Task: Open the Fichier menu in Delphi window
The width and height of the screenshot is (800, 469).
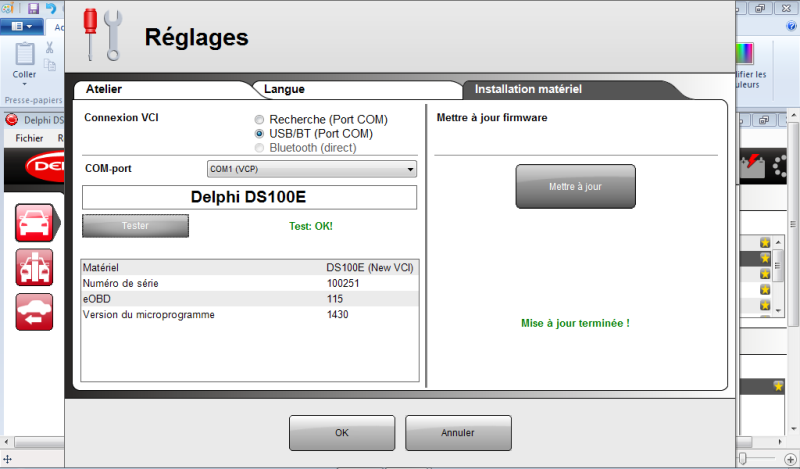Action: pyautogui.click(x=29, y=138)
